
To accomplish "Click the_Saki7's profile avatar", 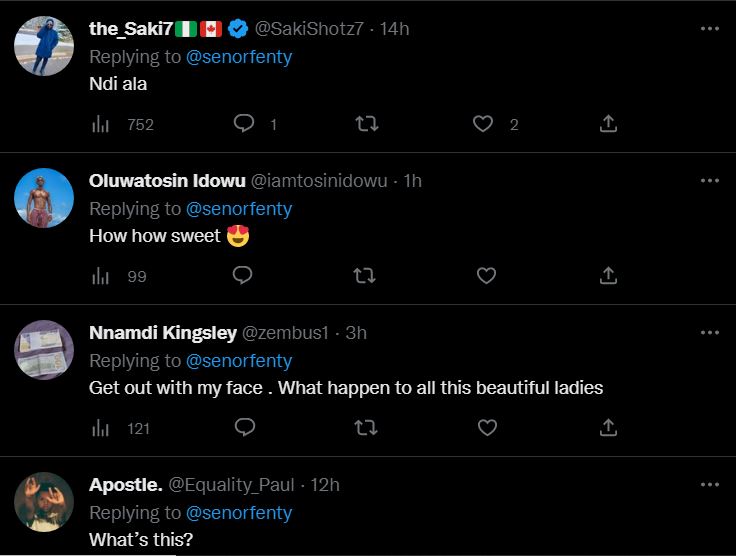I will pyautogui.click(x=44, y=46).
